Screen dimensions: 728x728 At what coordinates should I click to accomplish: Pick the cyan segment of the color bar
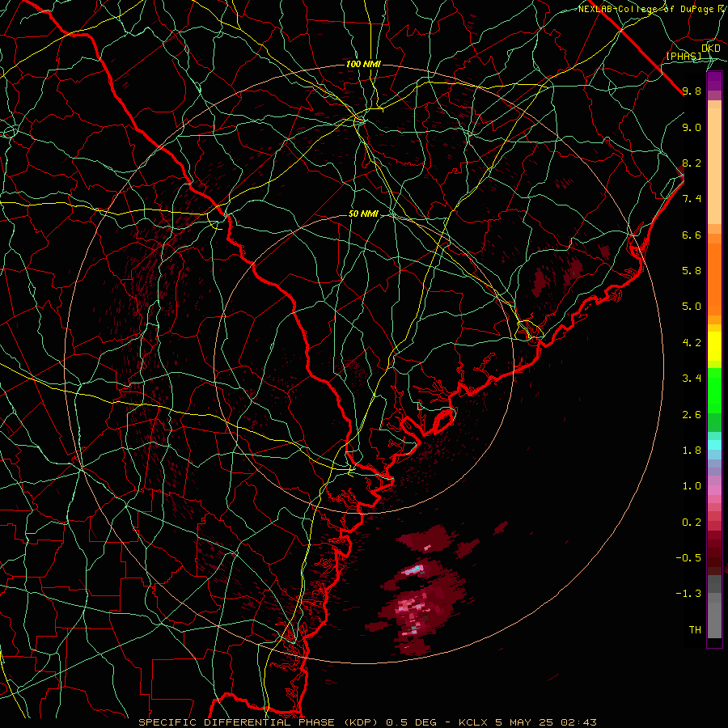714,445
